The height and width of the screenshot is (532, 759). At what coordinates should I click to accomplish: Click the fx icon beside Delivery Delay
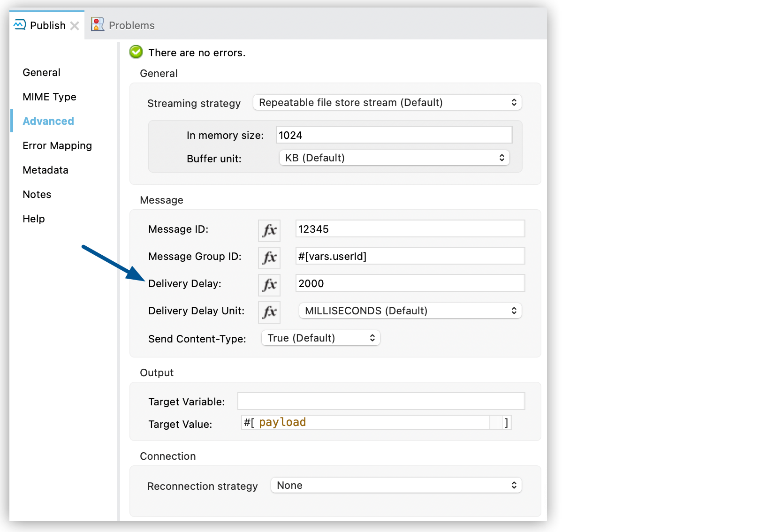pos(269,285)
